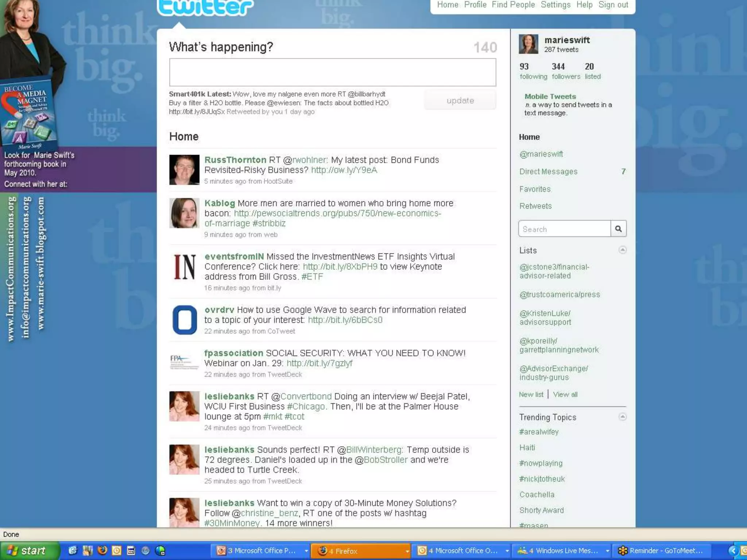Viewport: 747px width, 560px height.
Task: Open Microsoft Office O... taskbar group dropdown arrow
Action: coord(507,551)
